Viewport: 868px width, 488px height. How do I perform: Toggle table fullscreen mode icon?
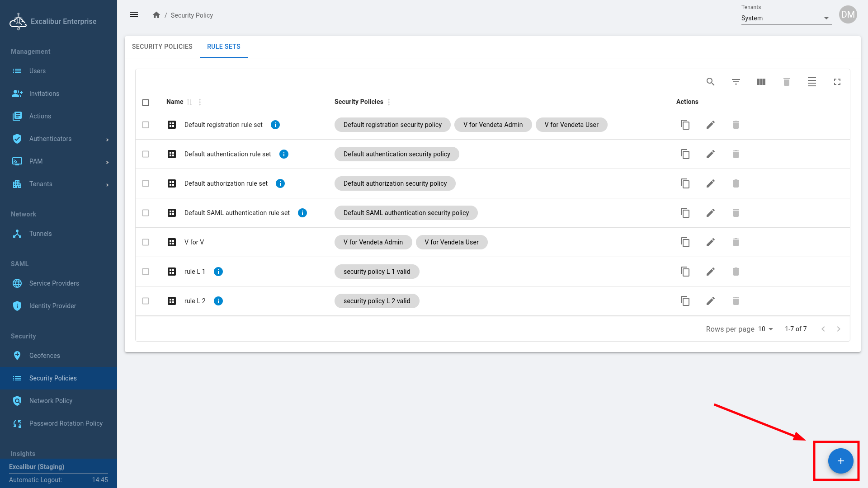tap(837, 82)
